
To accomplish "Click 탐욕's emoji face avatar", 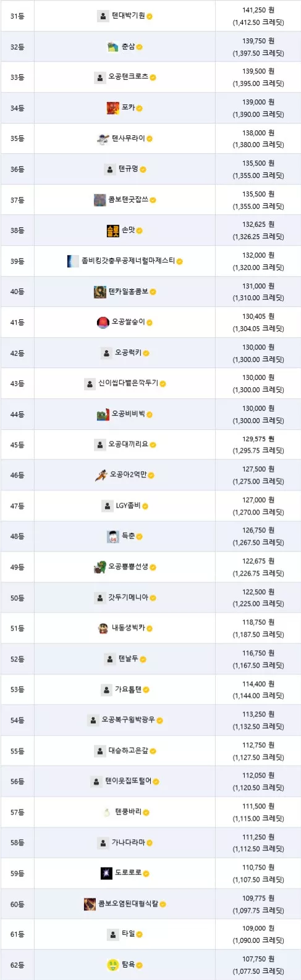I will point(112,965).
